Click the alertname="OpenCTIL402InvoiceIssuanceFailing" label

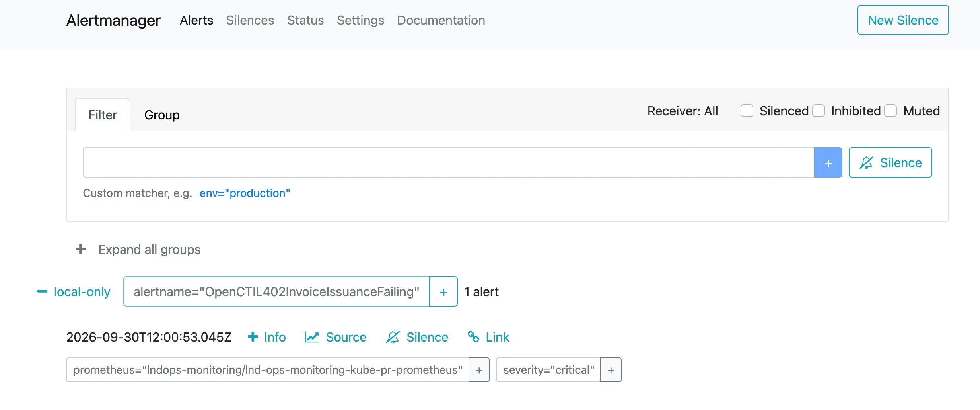coord(276,291)
